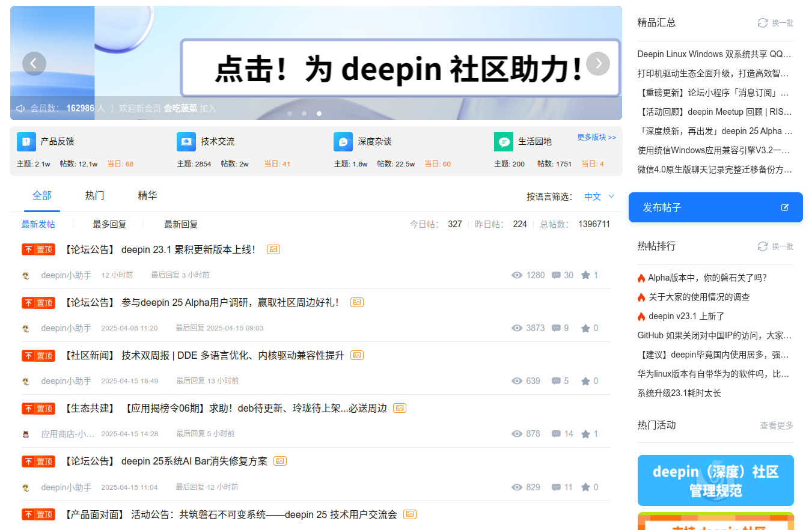Open the deepin 社区管理规范 activity banner

716,480
